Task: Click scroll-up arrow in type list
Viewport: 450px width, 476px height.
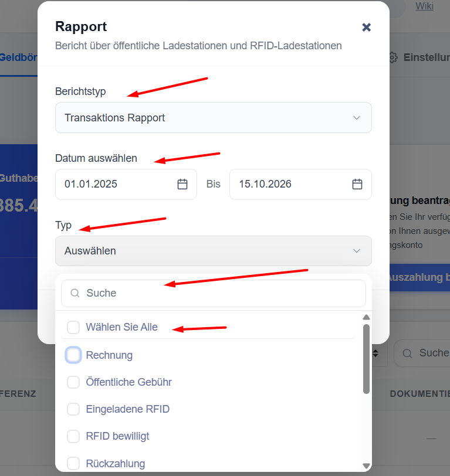Action: pos(367,317)
